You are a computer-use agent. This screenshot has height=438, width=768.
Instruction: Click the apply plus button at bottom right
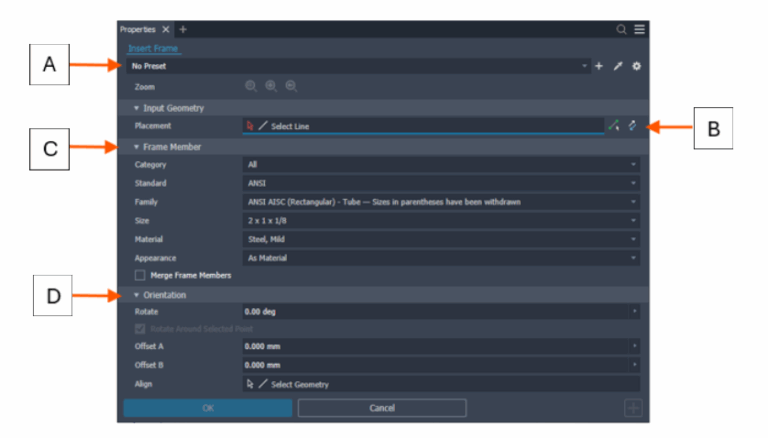click(x=633, y=408)
